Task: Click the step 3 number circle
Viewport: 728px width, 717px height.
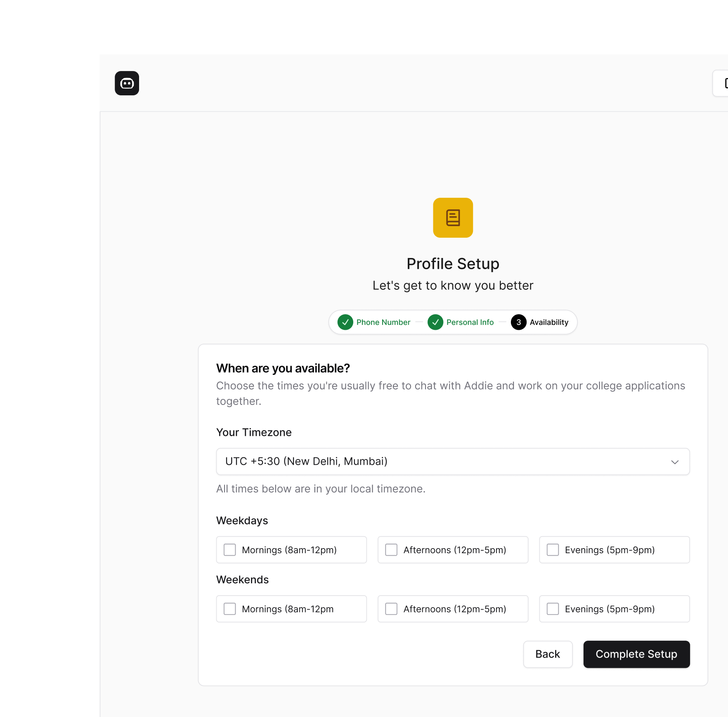Action: click(x=518, y=322)
